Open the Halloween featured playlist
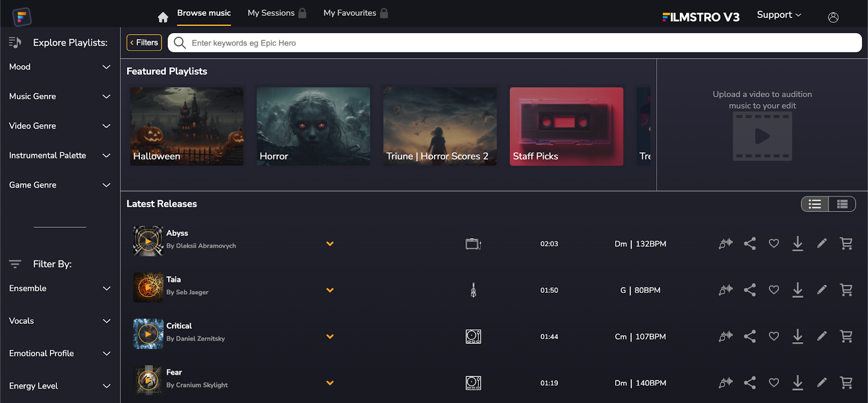 tap(187, 126)
